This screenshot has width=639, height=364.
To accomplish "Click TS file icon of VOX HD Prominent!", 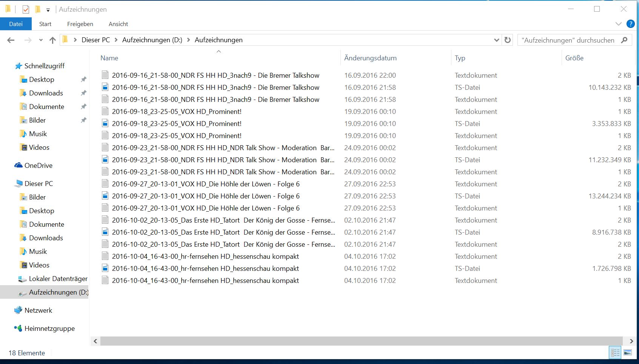I will point(105,123).
